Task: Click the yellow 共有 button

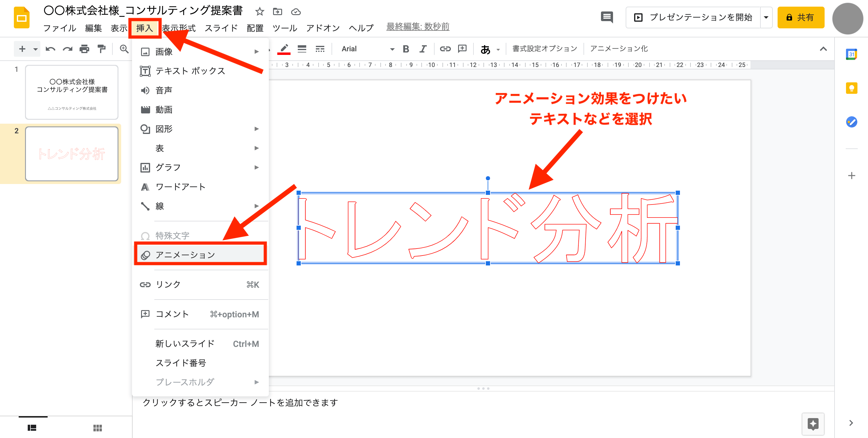Action: coord(800,17)
